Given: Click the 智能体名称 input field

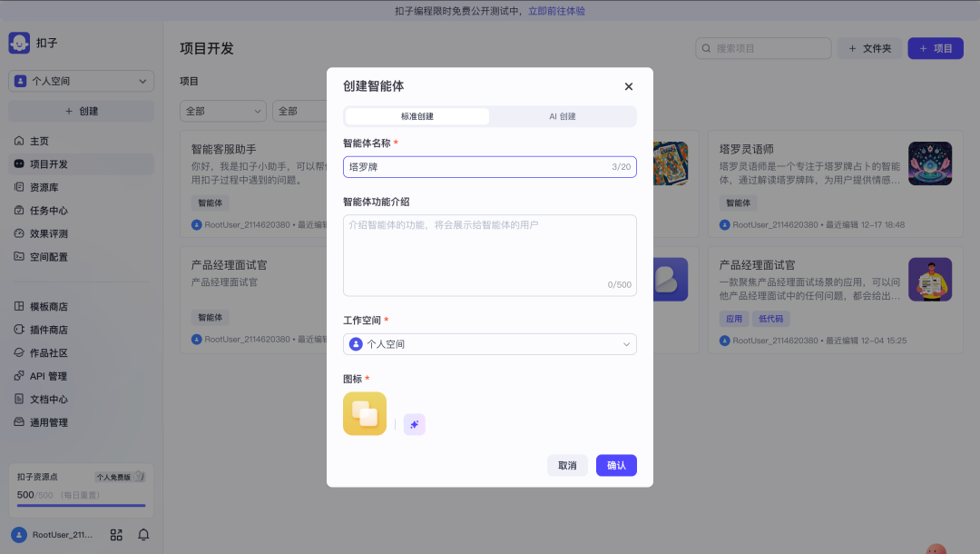Looking at the screenshot, I should click(490, 167).
